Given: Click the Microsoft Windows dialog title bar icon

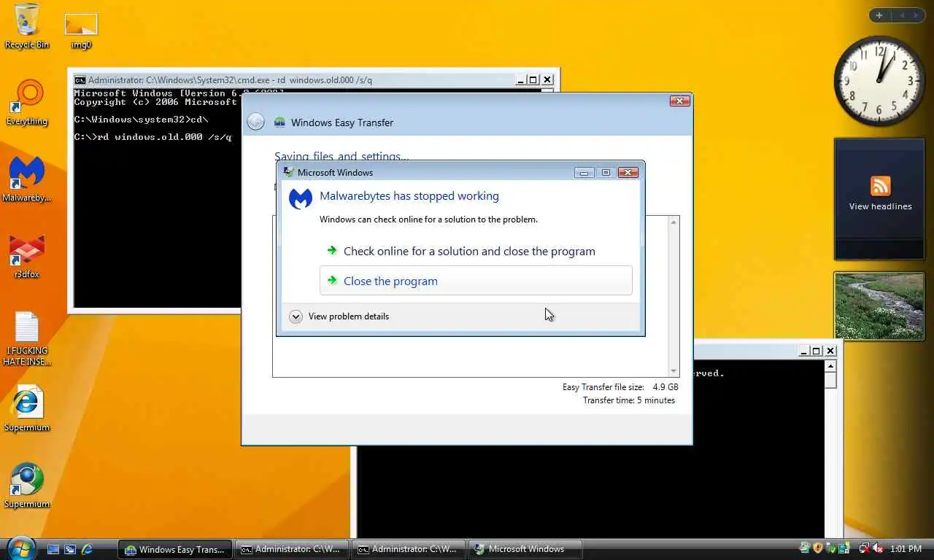Looking at the screenshot, I should click(x=288, y=173).
